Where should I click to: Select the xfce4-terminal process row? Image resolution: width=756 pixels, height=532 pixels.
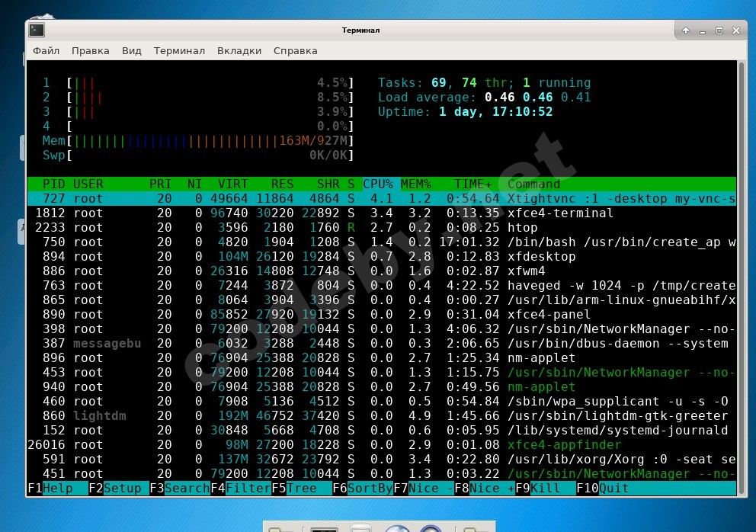[381, 213]
